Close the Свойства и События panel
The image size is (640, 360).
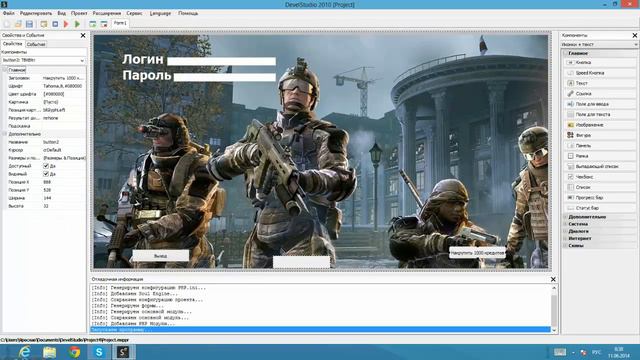(x=83, y=36)
